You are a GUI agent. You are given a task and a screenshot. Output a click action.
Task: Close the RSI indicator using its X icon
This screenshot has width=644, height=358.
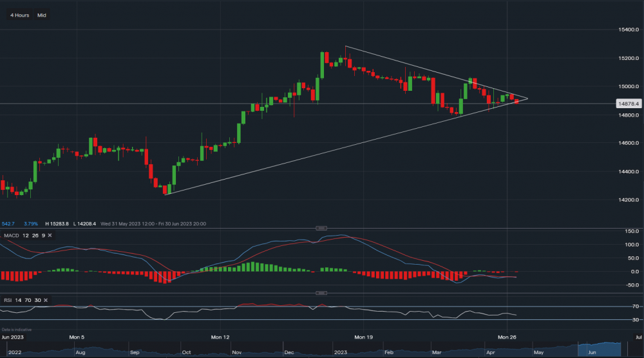point(46,300)
